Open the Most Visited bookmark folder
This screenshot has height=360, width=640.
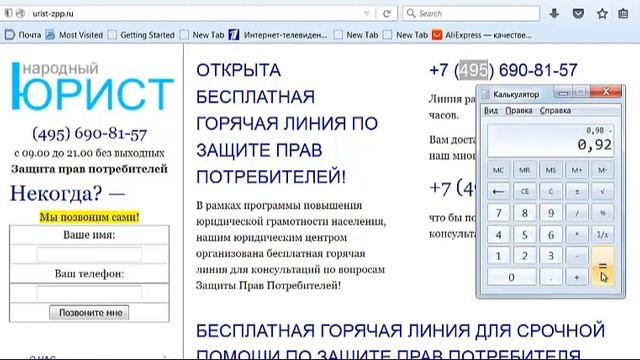point(74,35)
